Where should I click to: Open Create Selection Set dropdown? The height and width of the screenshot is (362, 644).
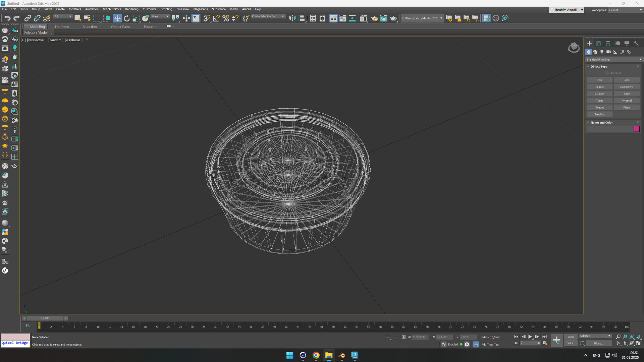(283, 16)
